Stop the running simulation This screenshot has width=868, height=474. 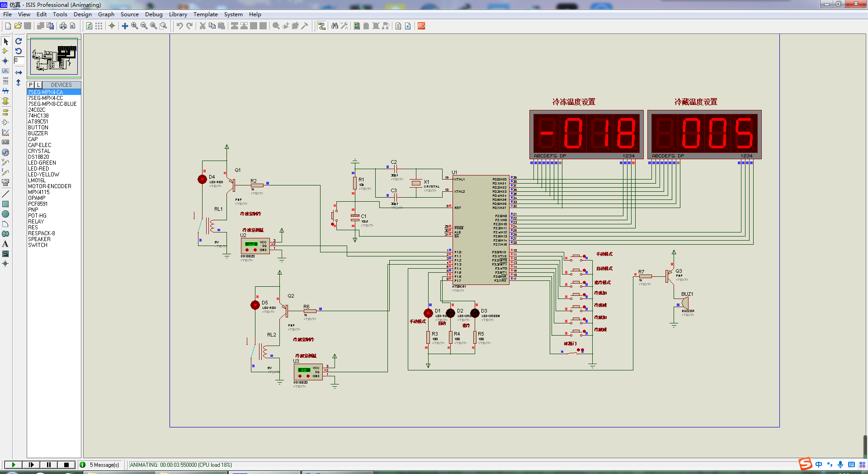tap(66, 465)
